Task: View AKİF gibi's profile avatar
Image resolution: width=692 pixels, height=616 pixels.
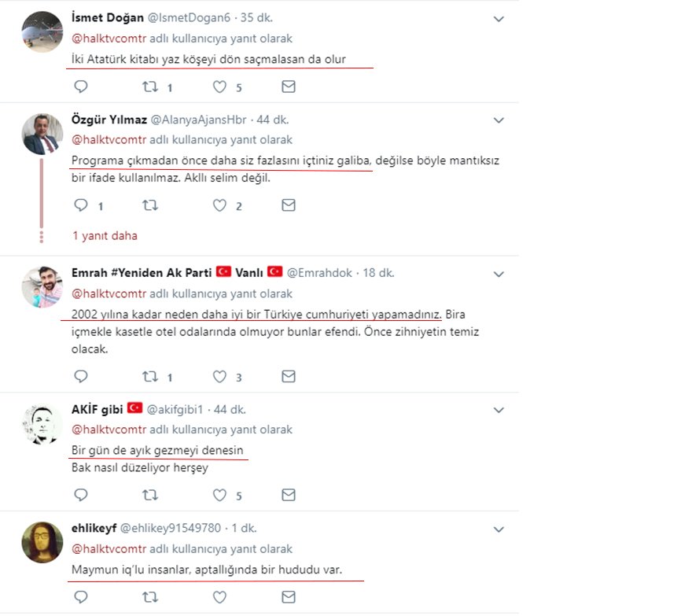Action: (x=42, y=425)
